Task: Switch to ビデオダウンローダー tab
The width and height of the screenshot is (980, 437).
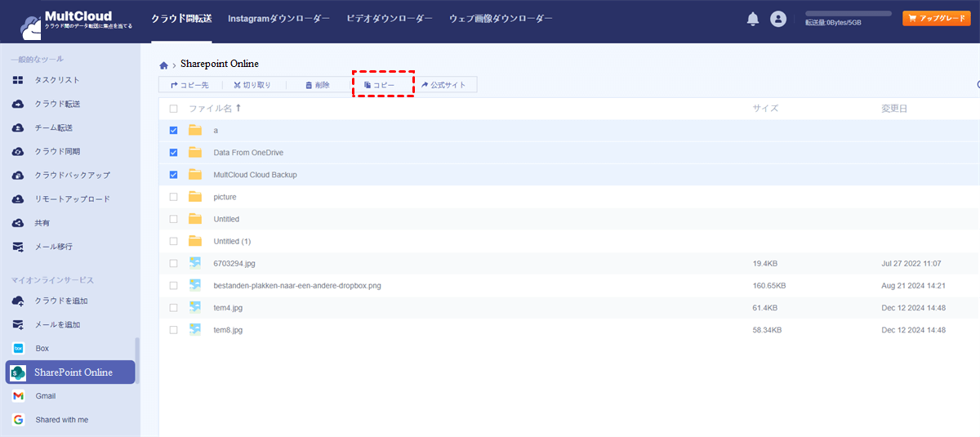Action: click(x=390, y=18)
